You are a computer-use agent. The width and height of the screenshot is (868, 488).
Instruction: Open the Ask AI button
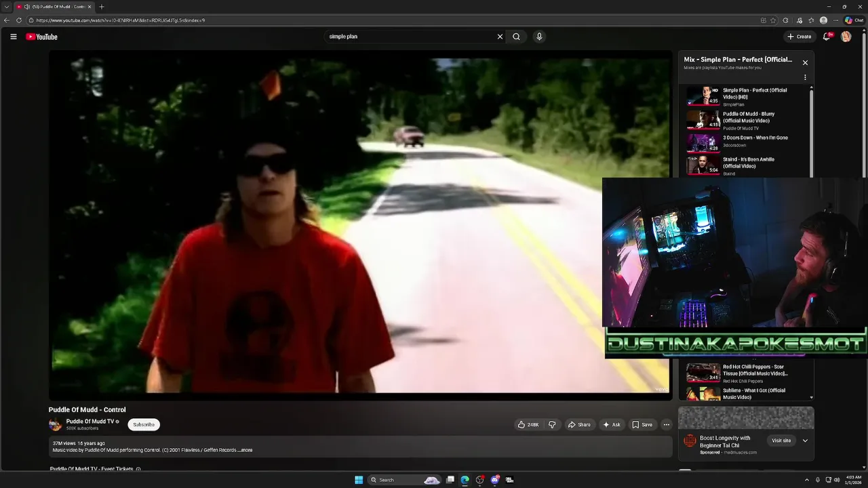pos(612,425)
